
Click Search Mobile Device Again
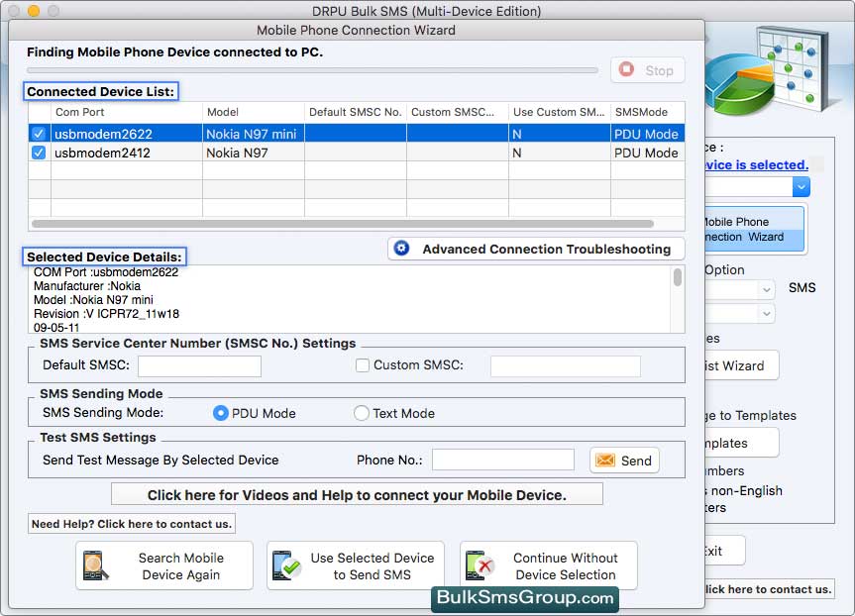pyautogui.click(x=164, y=565)
